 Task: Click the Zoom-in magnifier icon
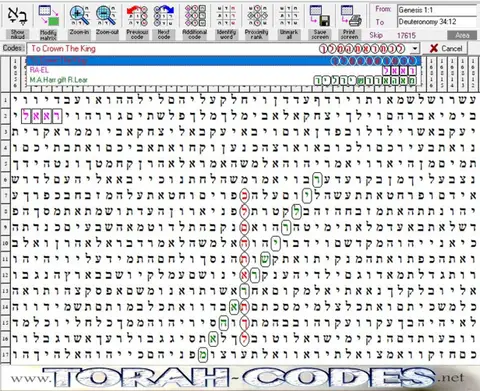coord(79,15)
